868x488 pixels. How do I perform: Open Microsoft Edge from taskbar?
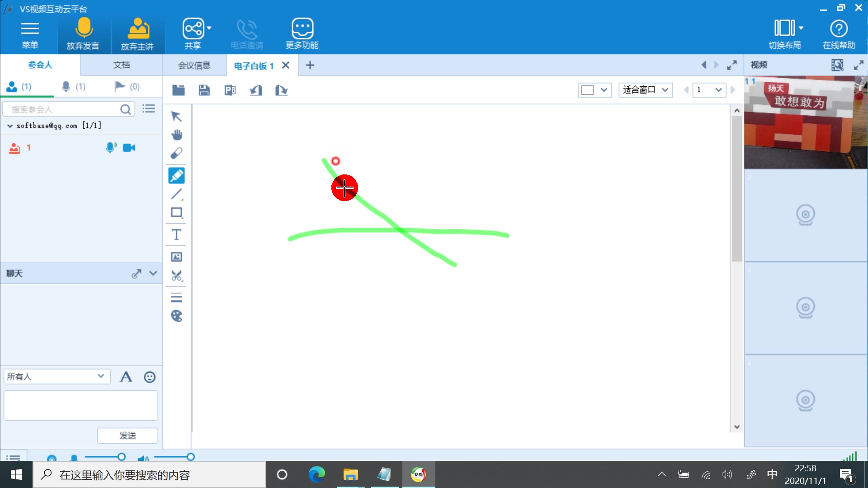[x=316, y=474]
